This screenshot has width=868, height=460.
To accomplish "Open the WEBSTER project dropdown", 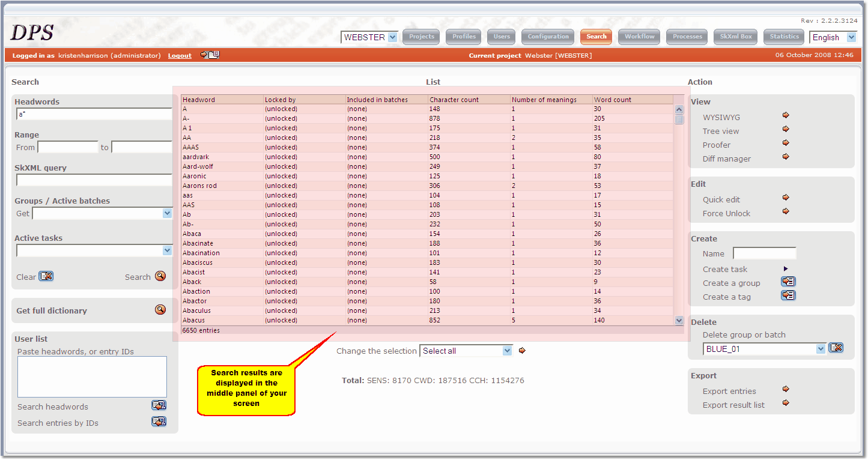I will 393,37.
